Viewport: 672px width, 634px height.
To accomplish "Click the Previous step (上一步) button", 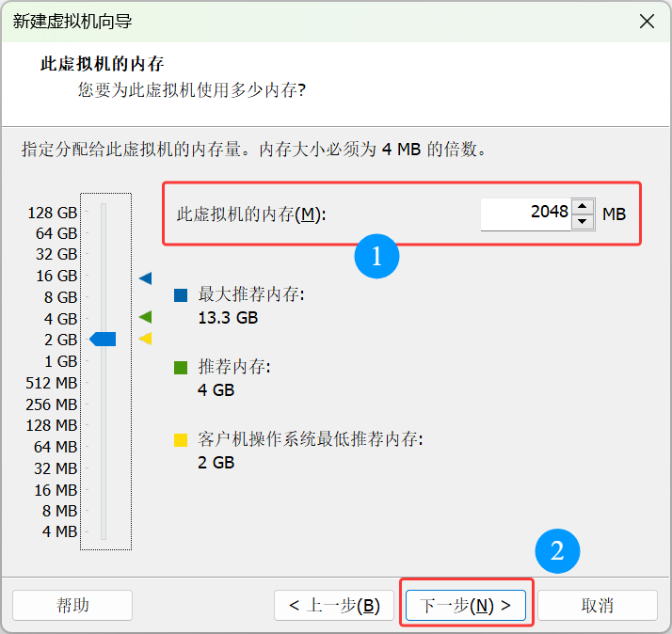I will (x=334, y=605).
